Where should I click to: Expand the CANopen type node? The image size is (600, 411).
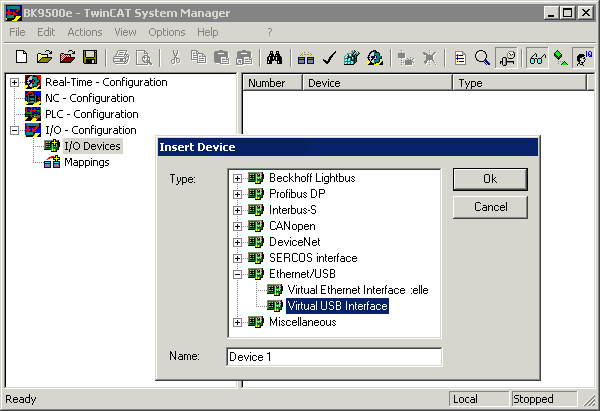(237, 227)
